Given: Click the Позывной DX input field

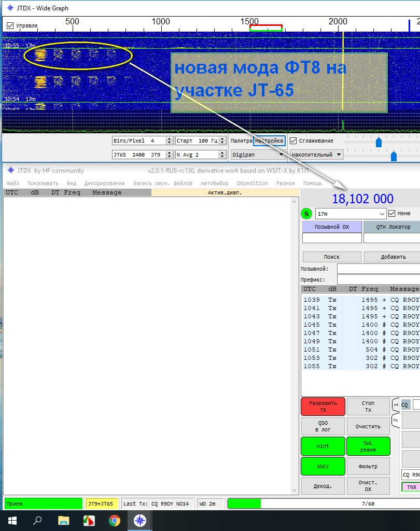Looking at the screenshot, I should [332, 238].
